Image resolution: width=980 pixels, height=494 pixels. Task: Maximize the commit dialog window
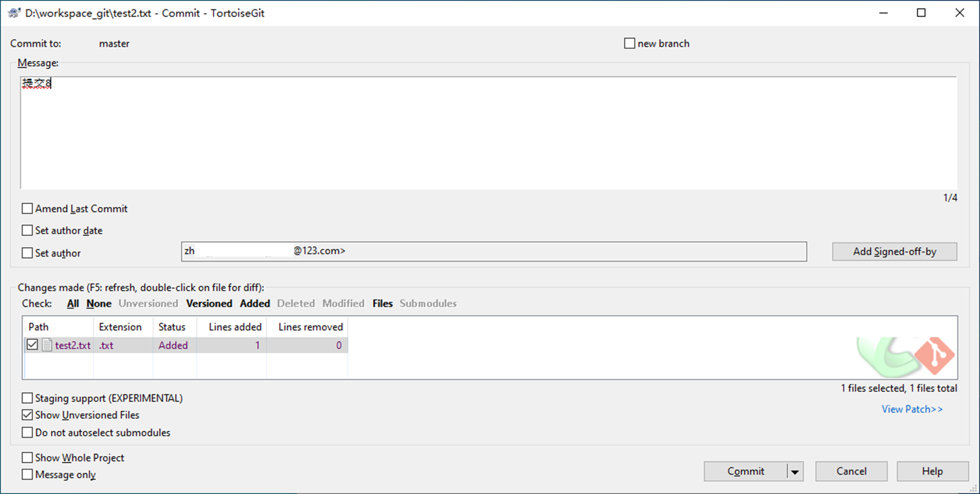point(921,13)
